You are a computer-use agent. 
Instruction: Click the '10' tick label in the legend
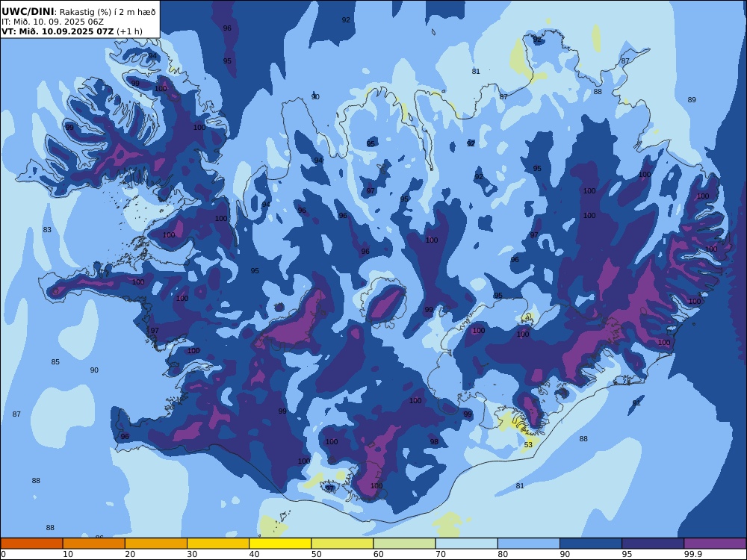click(68, 554)
